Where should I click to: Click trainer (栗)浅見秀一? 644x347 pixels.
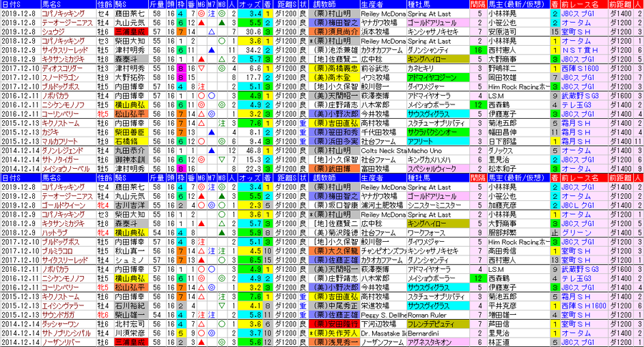click(335, 342)
